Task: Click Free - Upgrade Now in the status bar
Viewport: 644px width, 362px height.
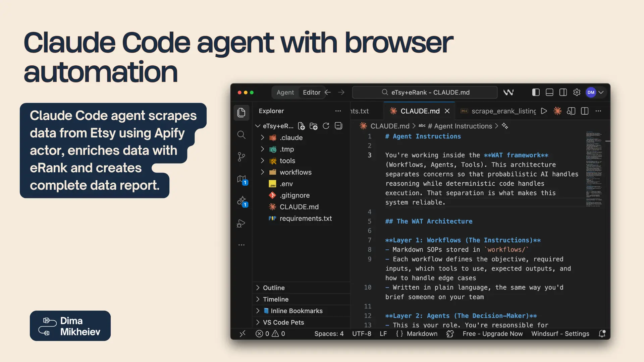Action: 492,334
